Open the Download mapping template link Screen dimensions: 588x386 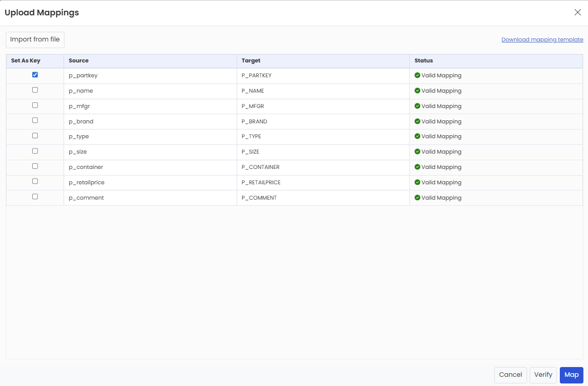point(542,40)
